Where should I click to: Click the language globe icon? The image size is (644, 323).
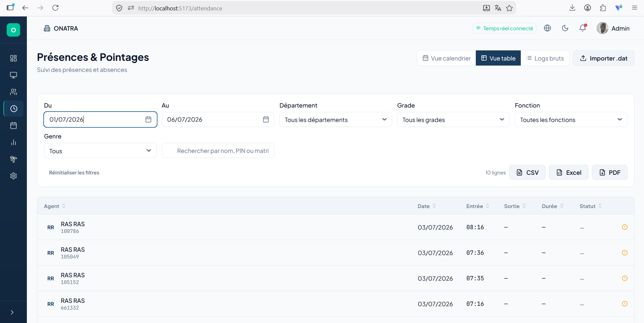tap(547, 28)
